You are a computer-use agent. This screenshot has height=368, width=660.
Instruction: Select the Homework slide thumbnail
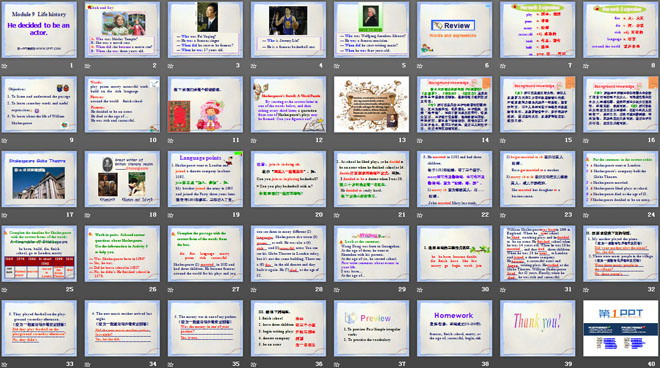(x=454, y=328)
